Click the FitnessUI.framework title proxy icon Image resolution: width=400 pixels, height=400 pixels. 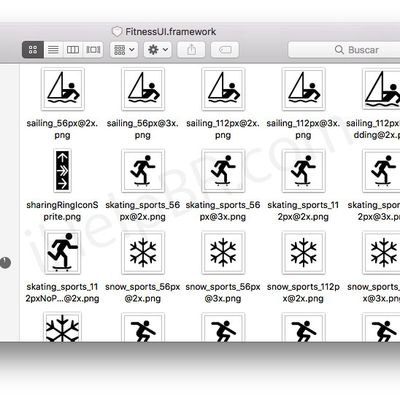pyautogui.click(x=117, y=32)
